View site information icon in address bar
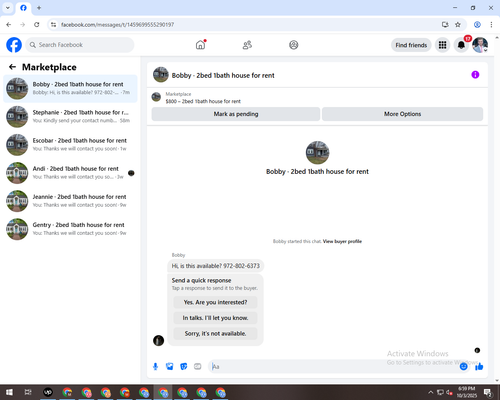500x400 pixels. 53,24
